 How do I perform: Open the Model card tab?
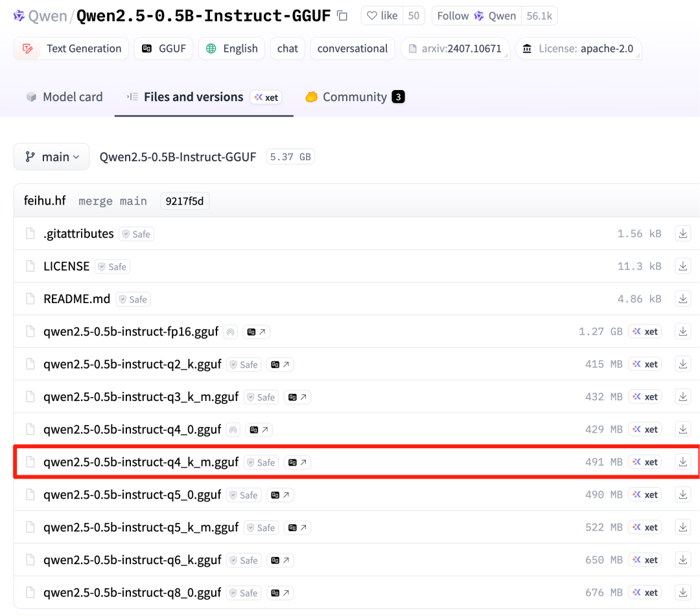coord(64,97)
